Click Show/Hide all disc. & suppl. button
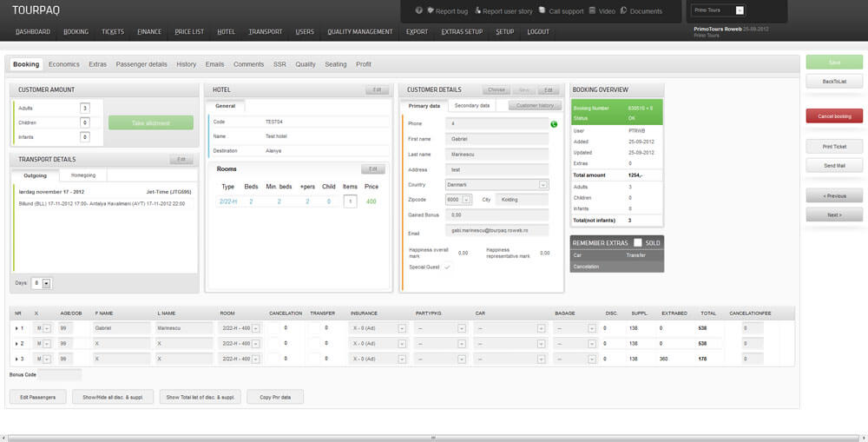Screen dimensions: 868x442 (112, 397)
